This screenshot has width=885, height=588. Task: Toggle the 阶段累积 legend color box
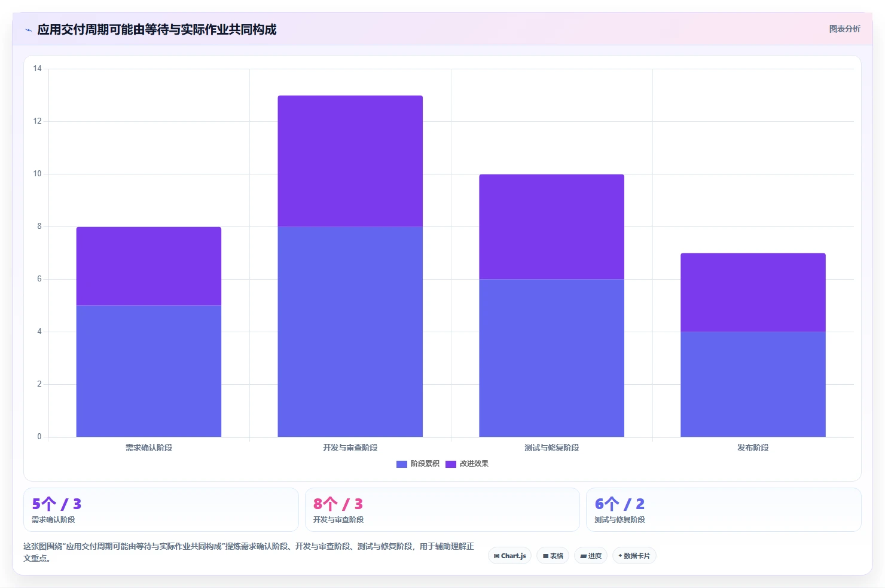coord(402,464)
